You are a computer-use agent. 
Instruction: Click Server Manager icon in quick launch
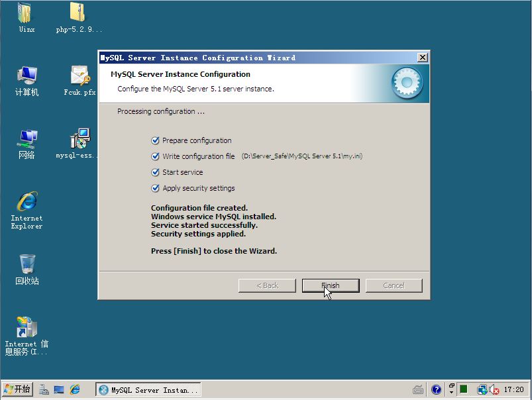click(x=44, y=389)
